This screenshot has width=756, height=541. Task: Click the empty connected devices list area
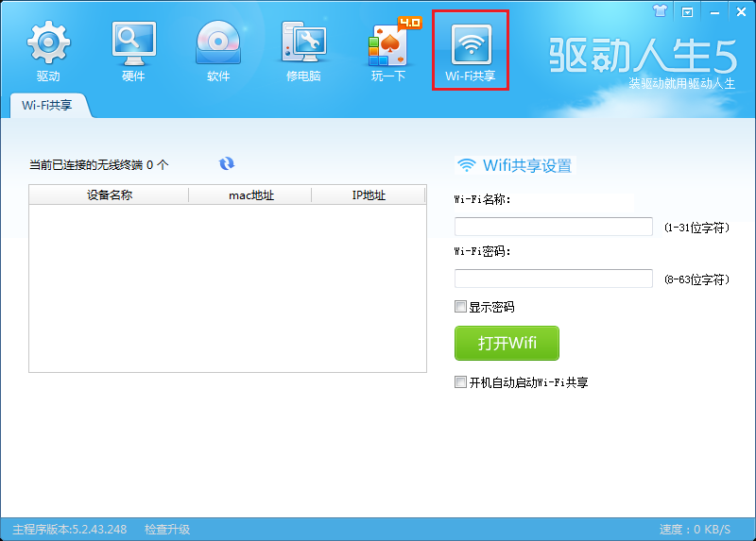tap(228, 288)
